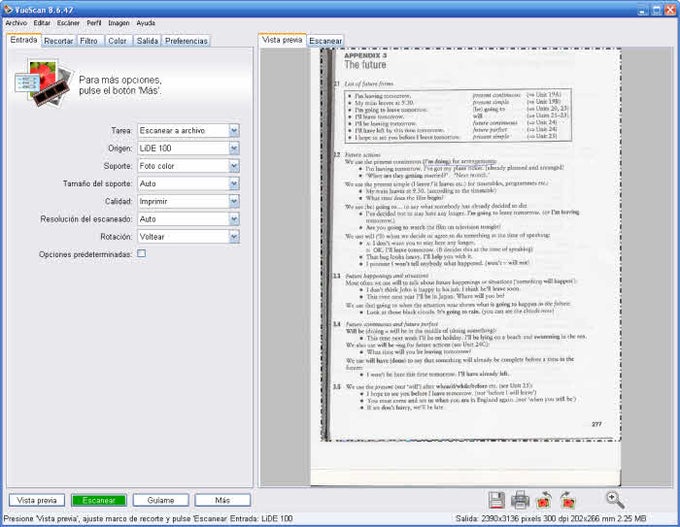Image resolution: width=680 pixels, height=527 pixels.
Task: Open the Origen dropdown
Action: coord(188,148)
